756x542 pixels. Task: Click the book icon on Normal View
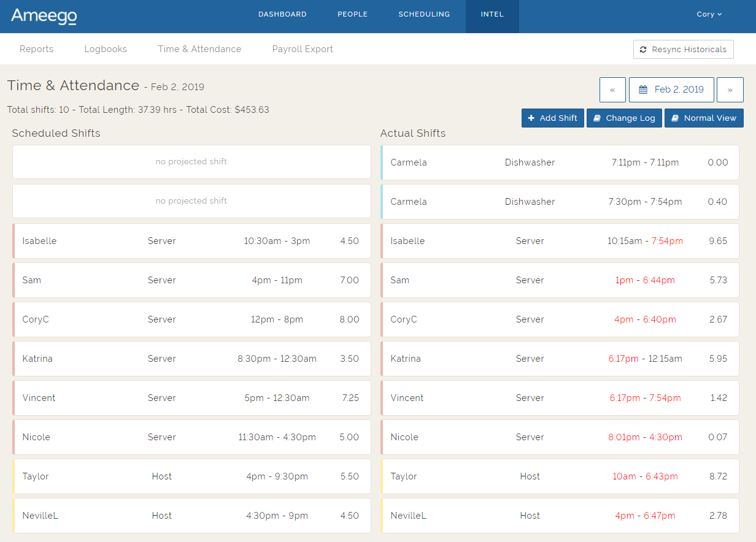point(675,118)
